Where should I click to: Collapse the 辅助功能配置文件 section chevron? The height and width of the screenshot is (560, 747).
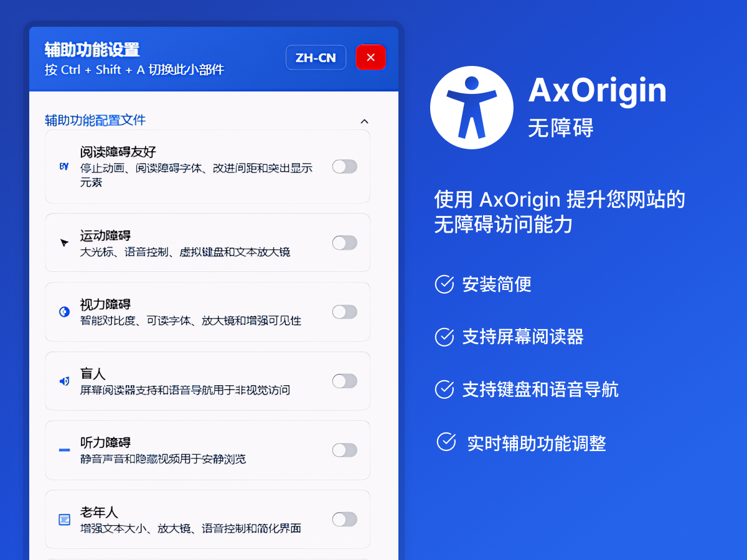point(365,121)
